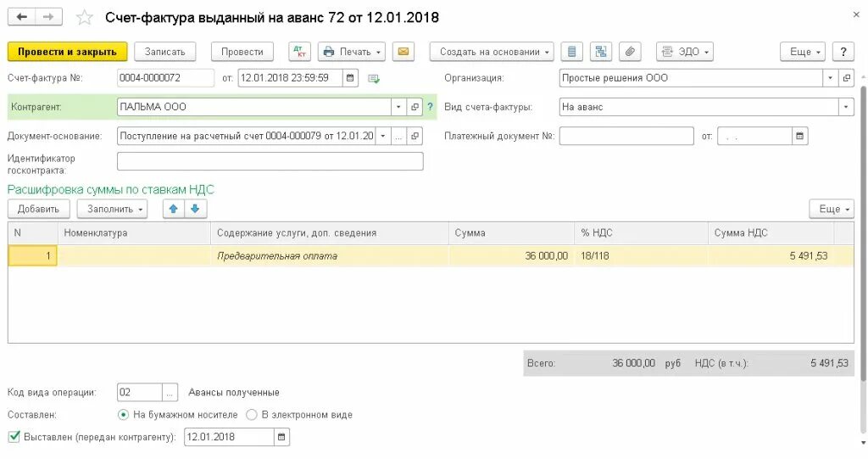Viewport: 868px width, 459px height.
Task: Select В электронном виде radio button
Action: coord(251,415)
